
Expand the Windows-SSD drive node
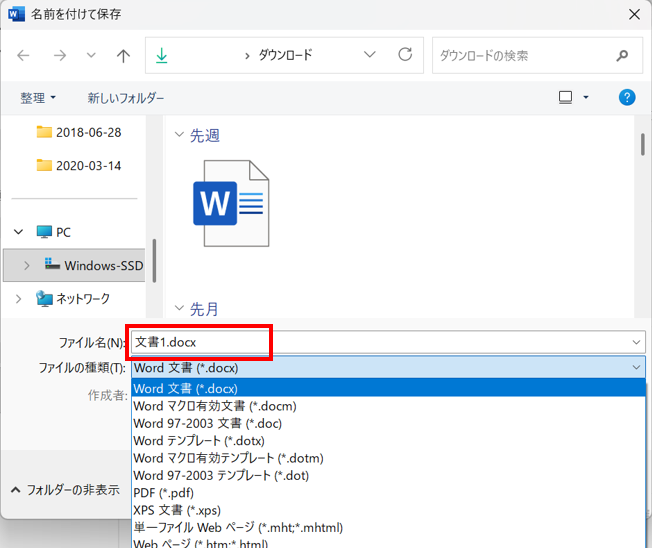(x=27, y=266)
